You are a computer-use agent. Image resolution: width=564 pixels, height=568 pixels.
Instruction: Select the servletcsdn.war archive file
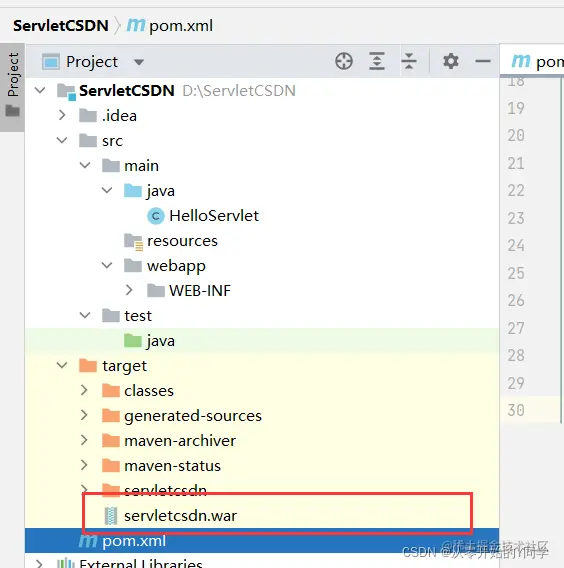point(180,516)
